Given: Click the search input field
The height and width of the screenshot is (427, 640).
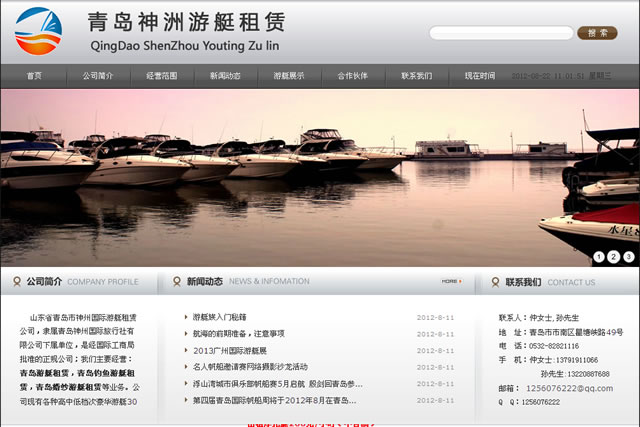Looking at the screenshot, I should [x=502, y=33].
